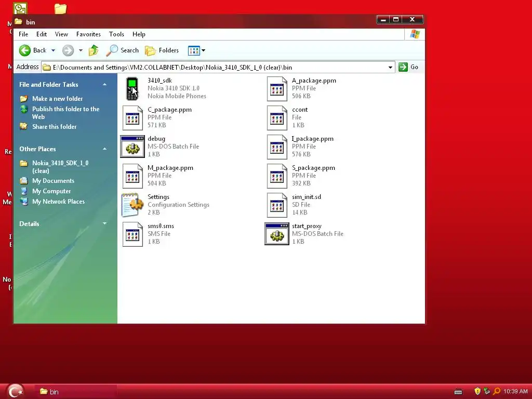Click the My Documents icon in sidebar
This screenshot has height=399, width=532.
tap(24, 181)
